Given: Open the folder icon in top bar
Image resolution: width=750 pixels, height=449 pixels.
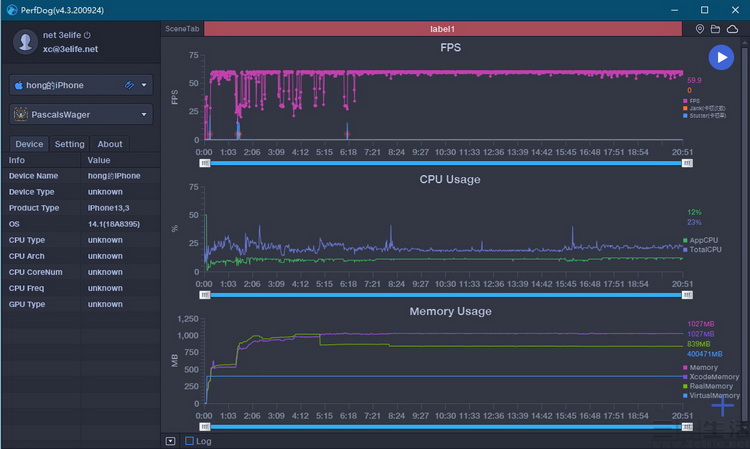Looking at the screenshot, I should tap(715, 29).
